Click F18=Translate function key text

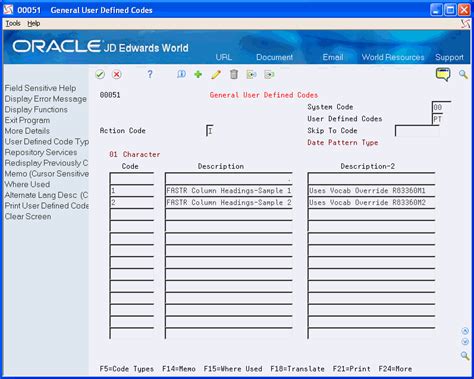pos(297,369)
